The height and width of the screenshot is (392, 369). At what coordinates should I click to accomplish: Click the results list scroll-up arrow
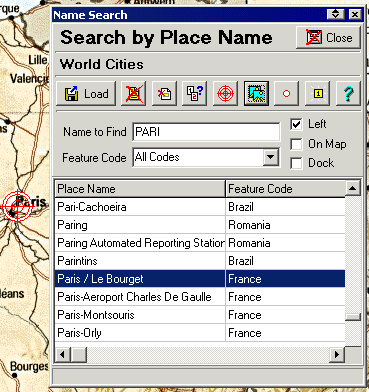click(353, 189)
